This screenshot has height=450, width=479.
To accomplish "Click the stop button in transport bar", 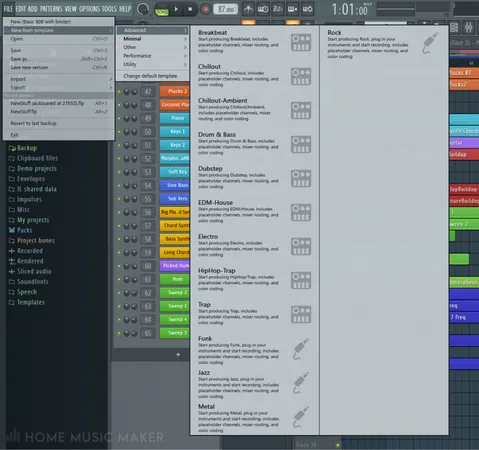I will [x=190, y=9].
